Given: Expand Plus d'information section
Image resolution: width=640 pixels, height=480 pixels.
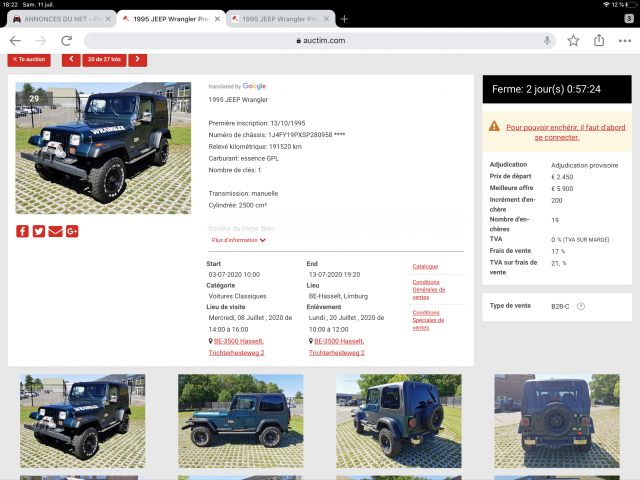Looking at the screenshot, I should [239, 240].
